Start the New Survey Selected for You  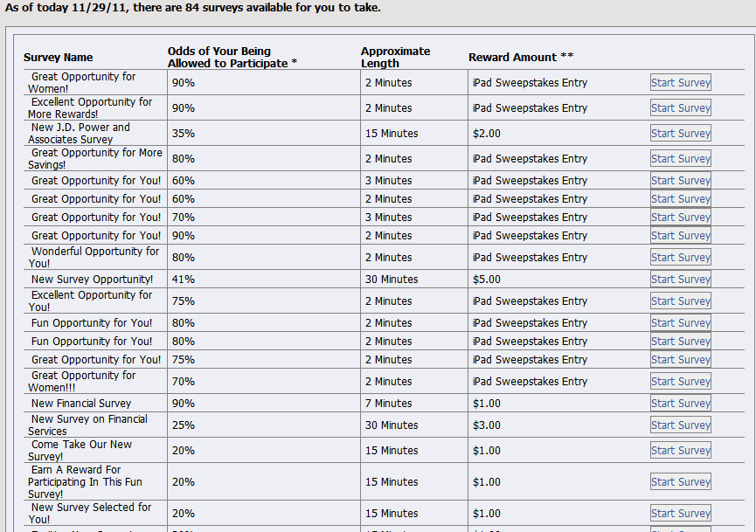[x=680, y=513]
